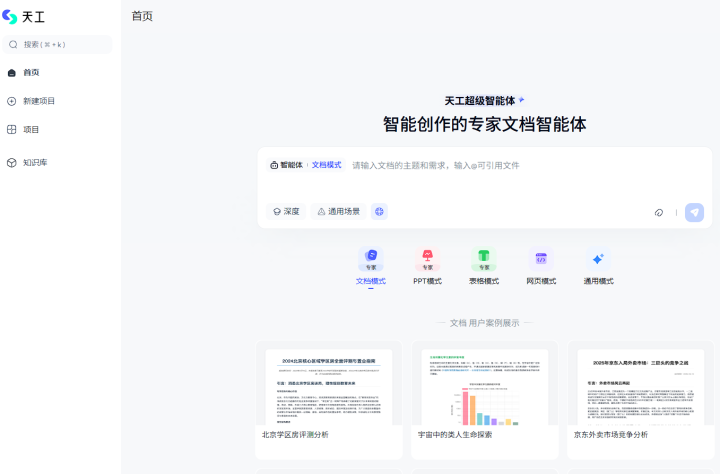
Task: Create a new project via 新建项目
Action: (38, 101)
